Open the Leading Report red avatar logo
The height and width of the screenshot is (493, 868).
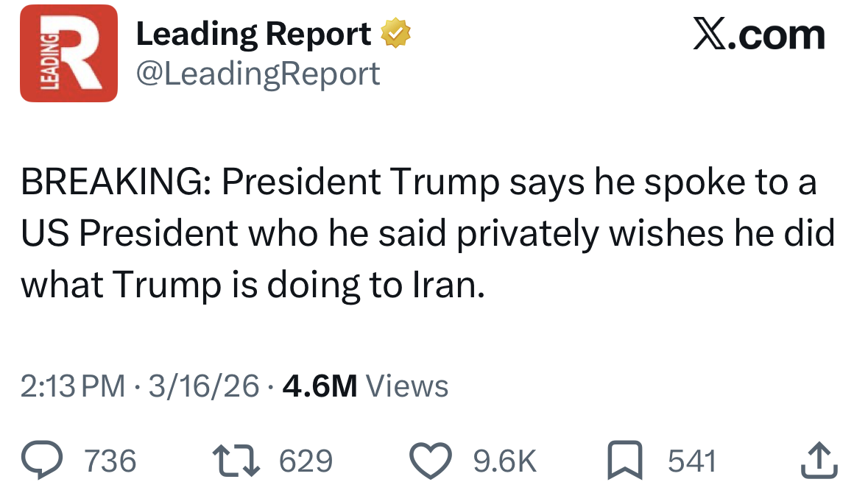click(68, 53)
